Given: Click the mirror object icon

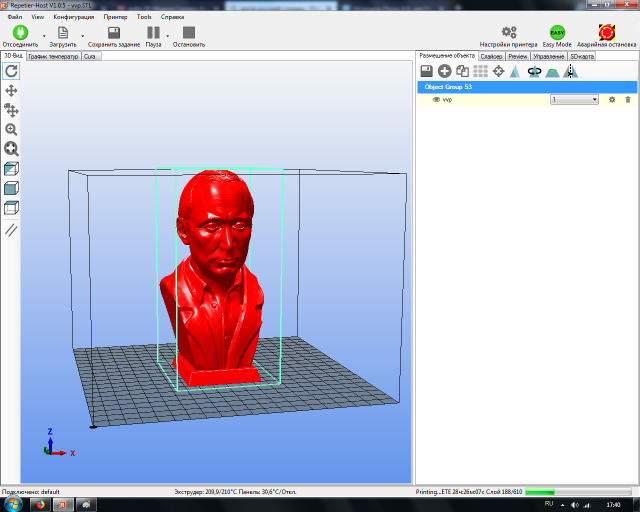Looking at the screenshot, I should pos(570,71).
